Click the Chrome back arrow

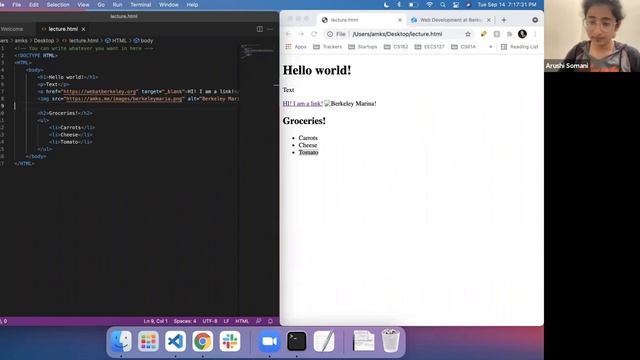click(x=289, y=34)
